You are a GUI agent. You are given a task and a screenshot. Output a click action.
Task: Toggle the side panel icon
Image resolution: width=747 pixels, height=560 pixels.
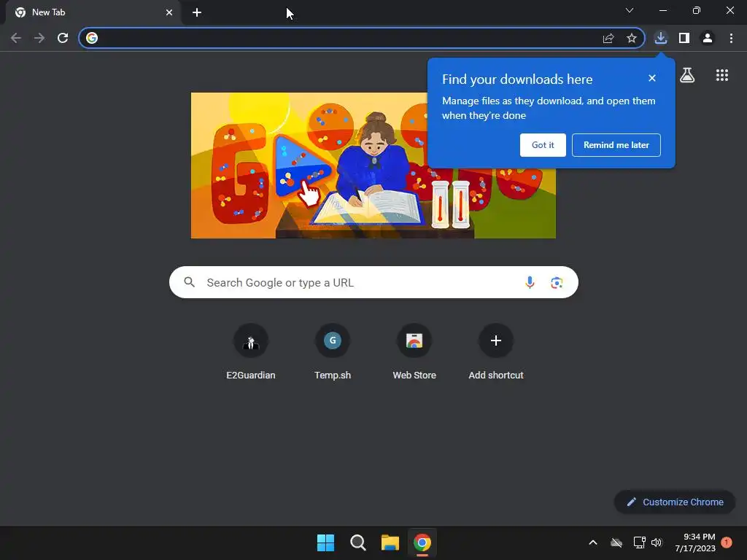(684, 38)
